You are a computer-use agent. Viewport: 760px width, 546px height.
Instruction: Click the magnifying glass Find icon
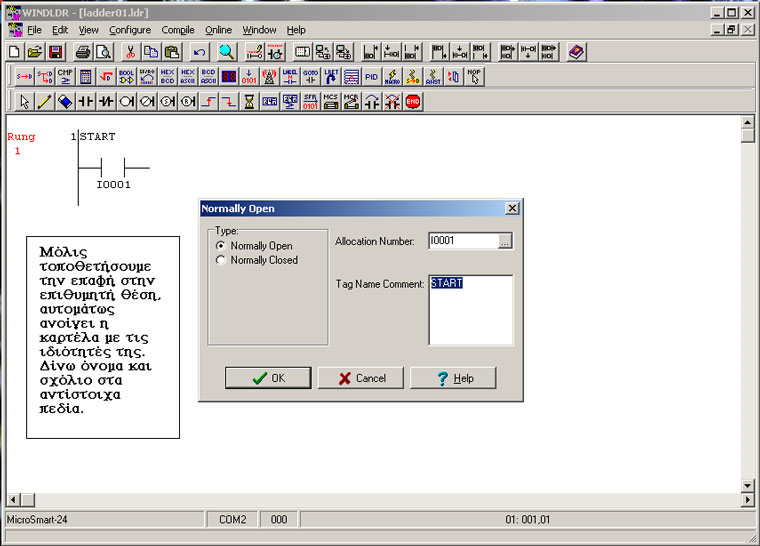pyautogui.click(x=227, y=52)
